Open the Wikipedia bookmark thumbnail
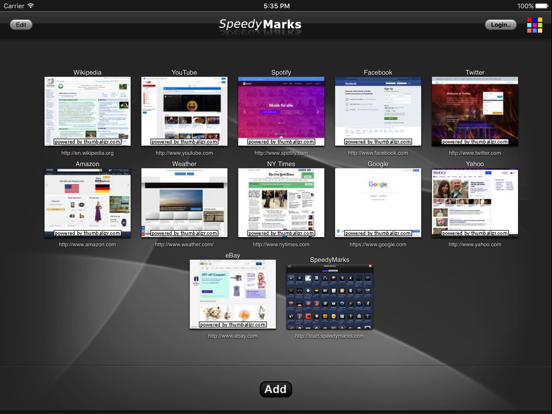 pos(87,111)
